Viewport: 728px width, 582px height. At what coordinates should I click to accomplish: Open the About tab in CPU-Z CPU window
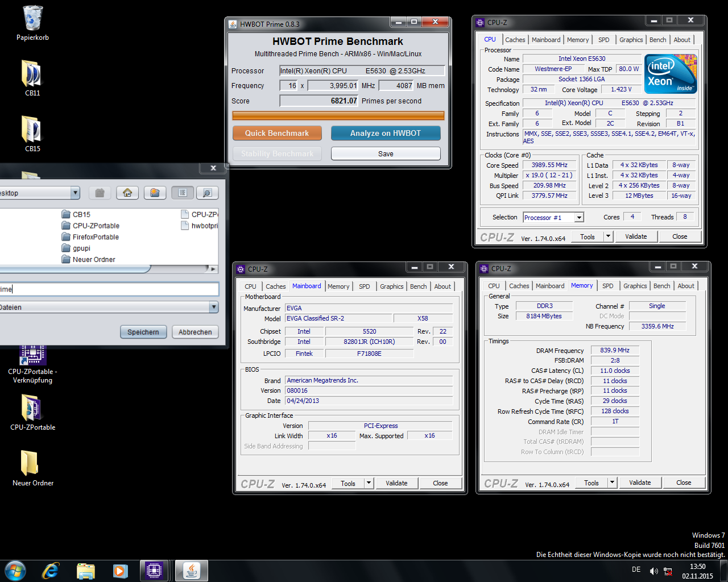682,40
